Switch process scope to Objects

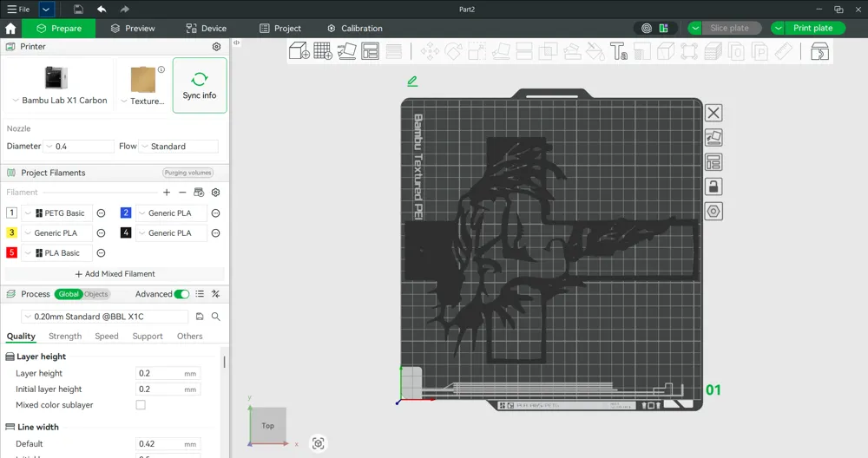[x=96, y=294]
